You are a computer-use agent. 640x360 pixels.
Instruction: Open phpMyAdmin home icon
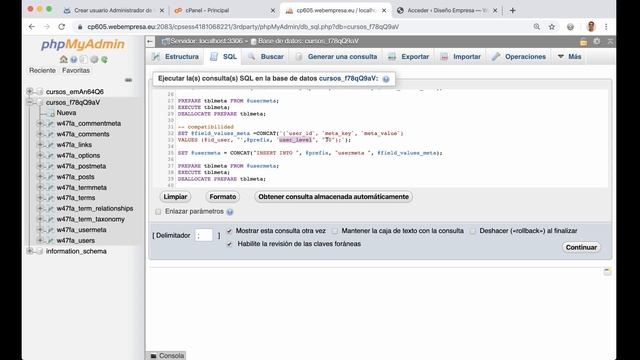(x=63, y=60)
